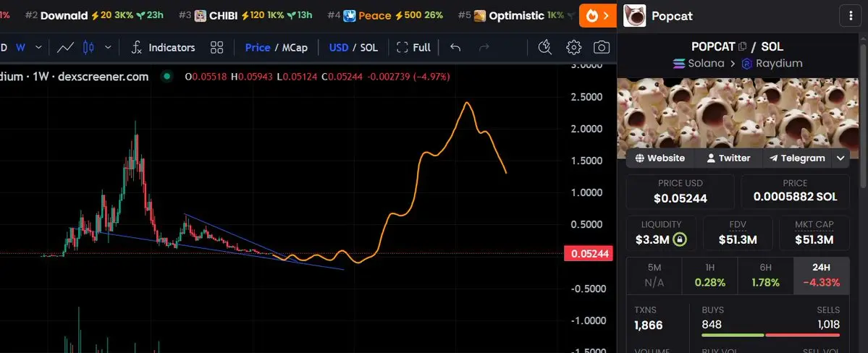Open the #4 Peace trending token

point(384,15)
